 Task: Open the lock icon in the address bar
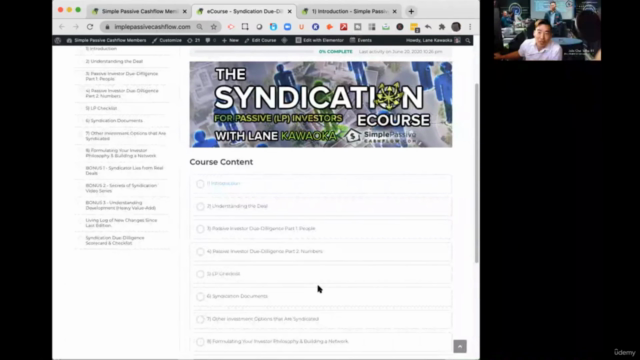107,27
